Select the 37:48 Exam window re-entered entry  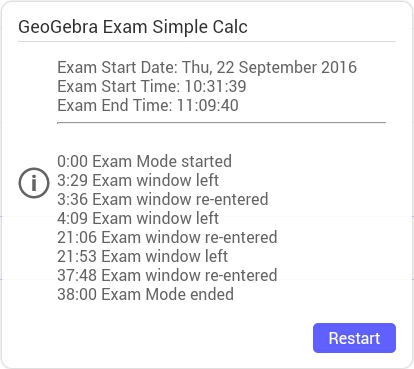pyautogui.click(x=167, y=275)
